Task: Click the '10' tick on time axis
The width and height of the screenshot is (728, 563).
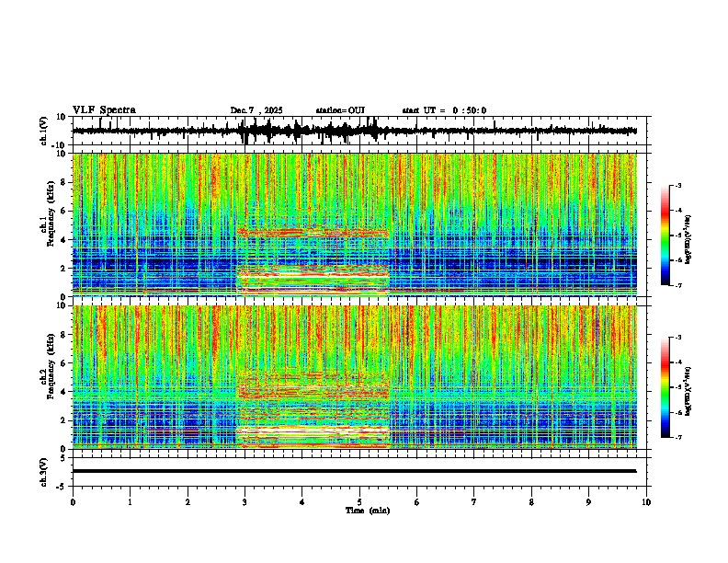Action: coord(646,502)
